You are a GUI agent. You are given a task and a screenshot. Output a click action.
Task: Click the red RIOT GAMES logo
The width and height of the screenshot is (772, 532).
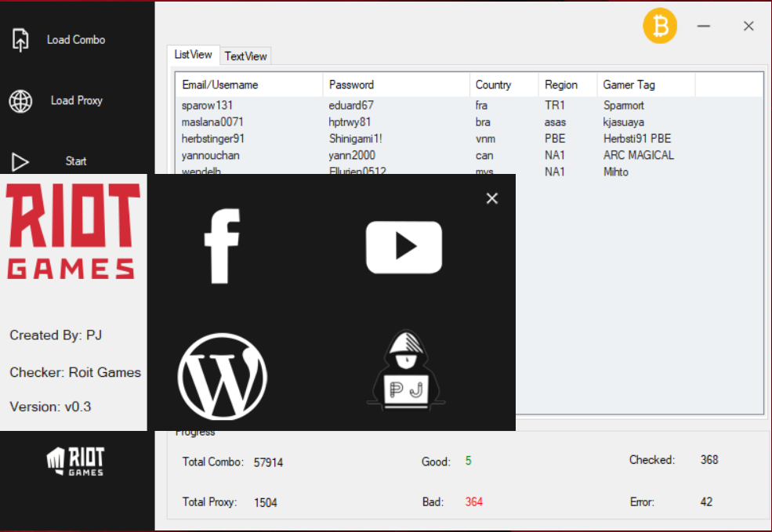[x=72, y=231]
